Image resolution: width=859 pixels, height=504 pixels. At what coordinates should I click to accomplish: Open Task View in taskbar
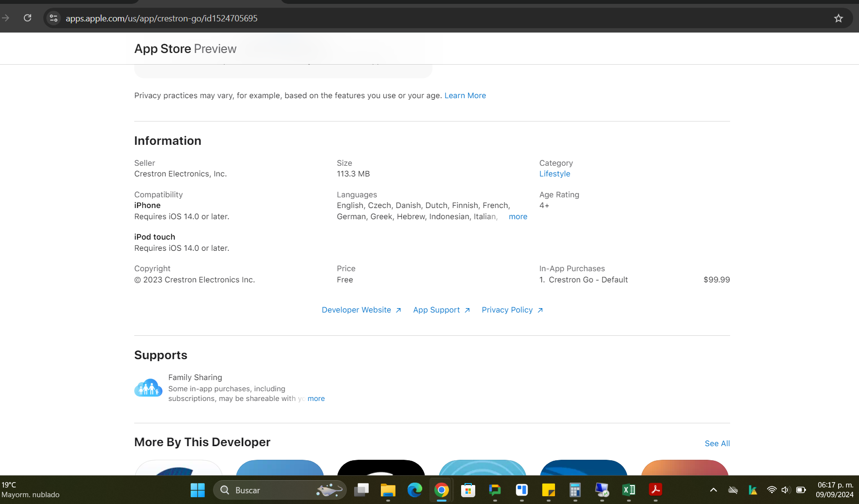click(x=361, y=490)
